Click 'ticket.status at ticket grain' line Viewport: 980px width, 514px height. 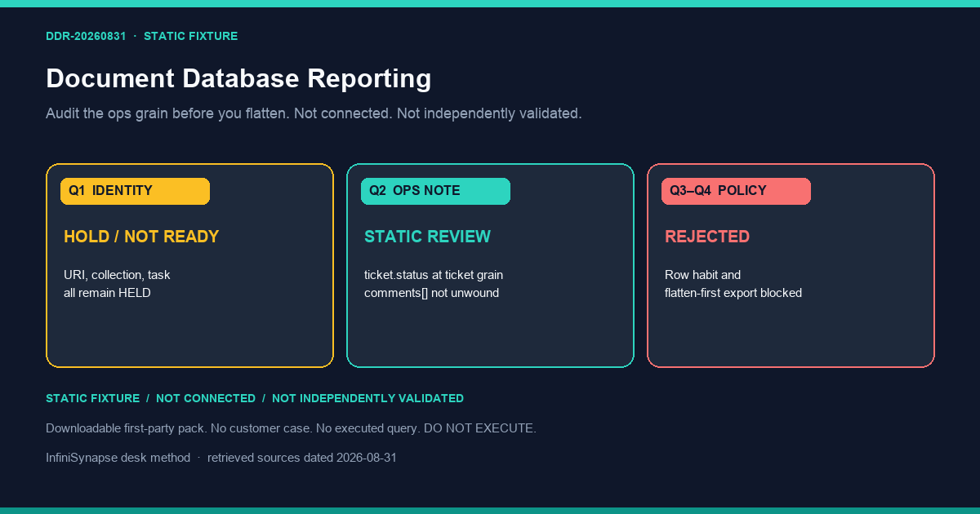coord(434,275)
